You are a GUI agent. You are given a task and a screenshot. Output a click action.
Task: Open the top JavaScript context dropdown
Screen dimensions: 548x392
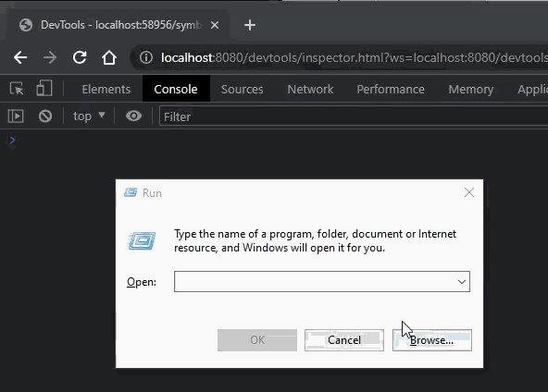click(x=89, y=116)
